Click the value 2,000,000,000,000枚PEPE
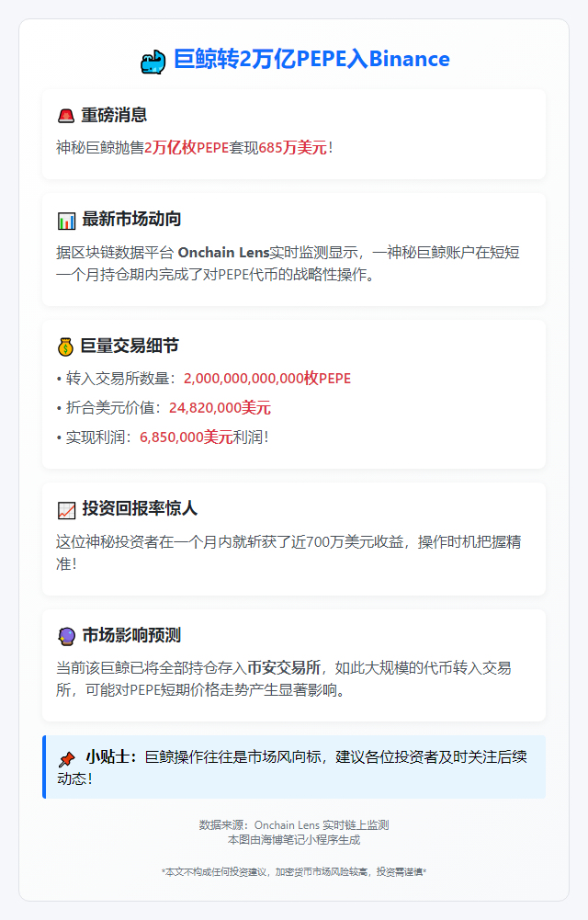The image size is (588, 920). pyautogui.click(x=267, y=379)
